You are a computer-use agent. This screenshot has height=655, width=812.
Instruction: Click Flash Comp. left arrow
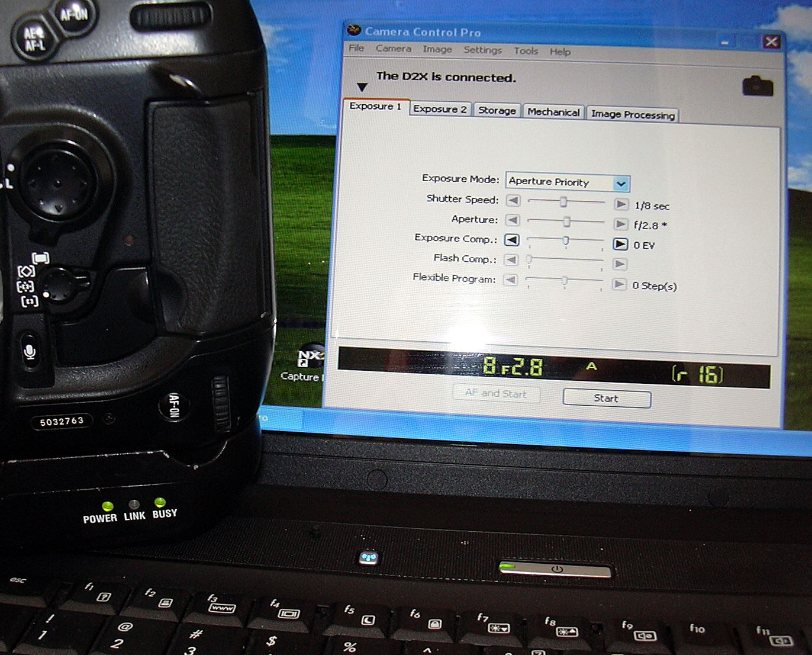[511, 259]
